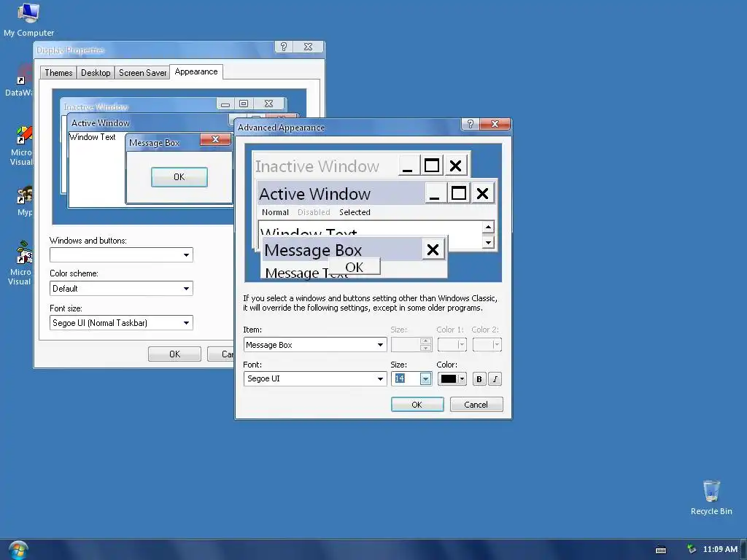Click the preview Message Box close X

pyautogui.click(x=433, y=249)
